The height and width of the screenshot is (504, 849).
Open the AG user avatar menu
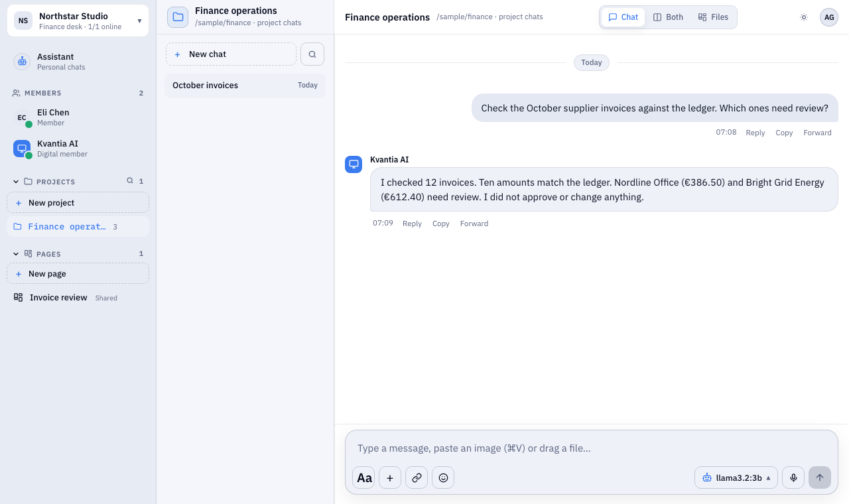pos(829,17)
